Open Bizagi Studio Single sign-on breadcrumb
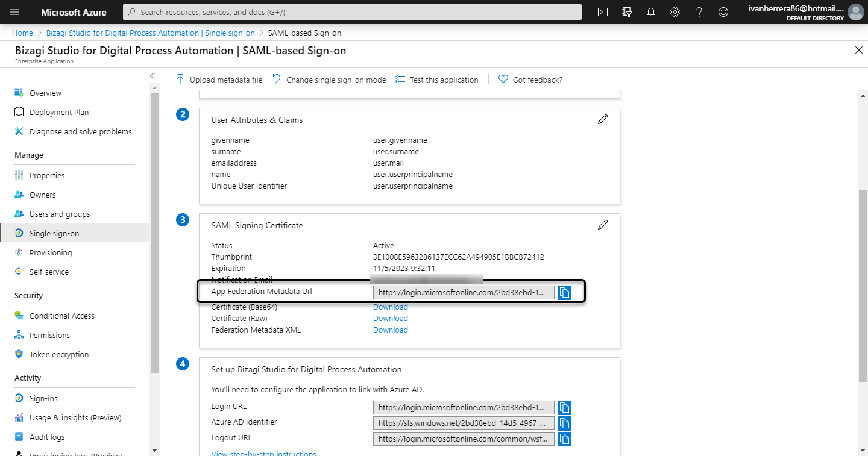The width and height of the screenshot is (868, 456). pos(151,33)
